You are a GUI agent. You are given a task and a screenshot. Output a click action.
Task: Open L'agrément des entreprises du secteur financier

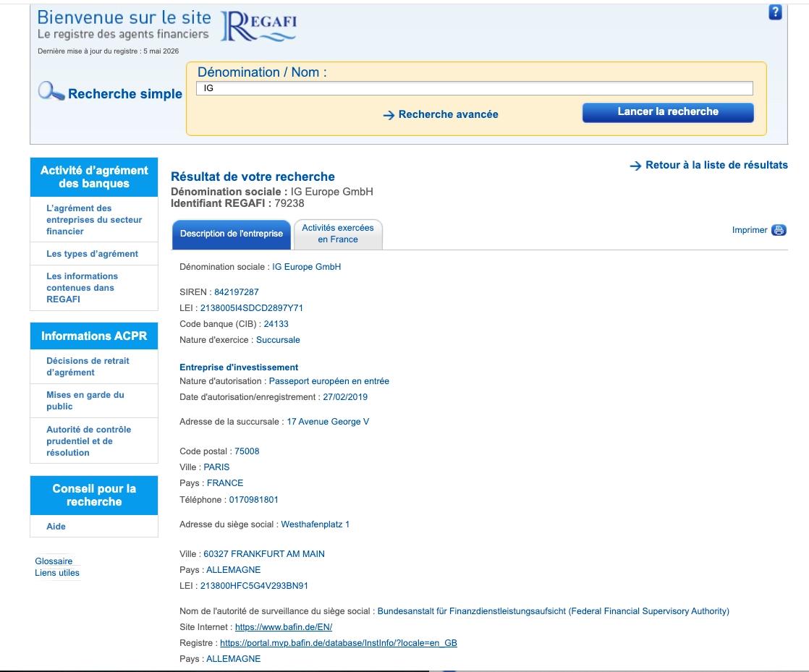(94, 220)
